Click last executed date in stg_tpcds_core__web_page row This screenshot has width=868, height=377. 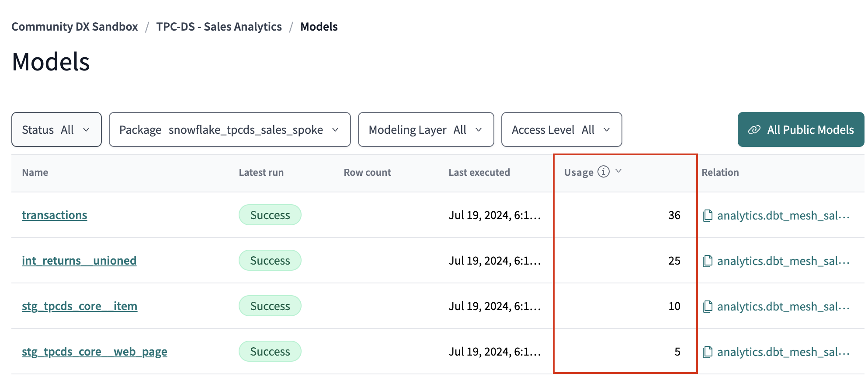click(x=495, y=352)
